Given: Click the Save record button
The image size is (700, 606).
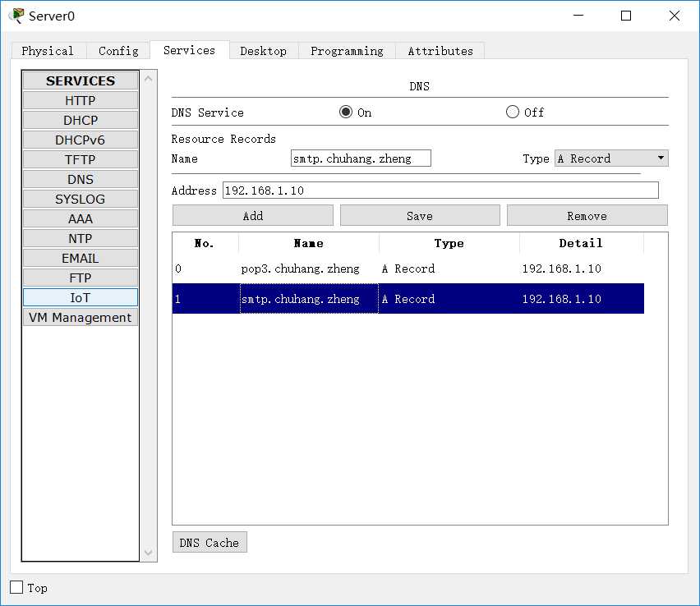Looking at the screenshot, I should pyautogui.click(x=420, y=215).
